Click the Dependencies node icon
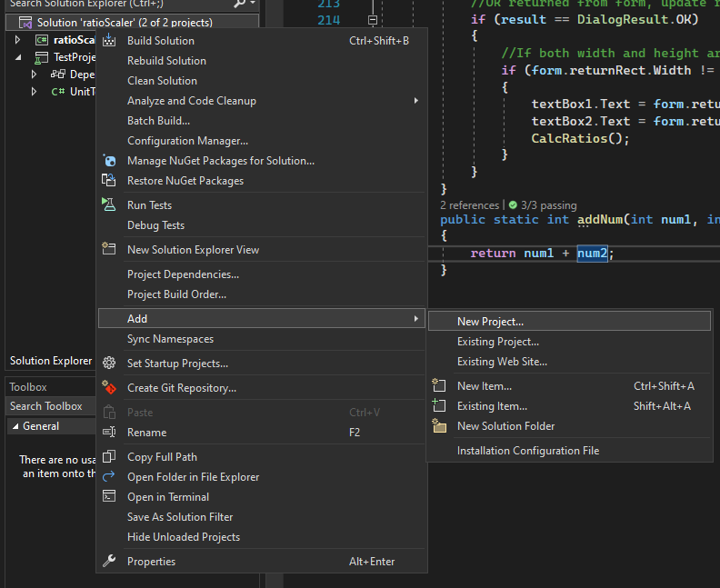720x588 pixels. (57, 74)
